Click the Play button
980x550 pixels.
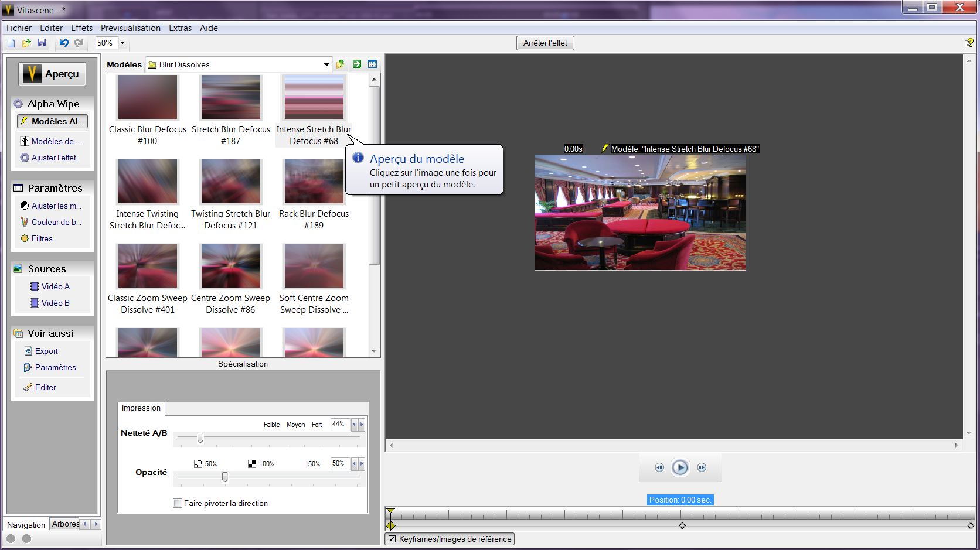point(680,467)
